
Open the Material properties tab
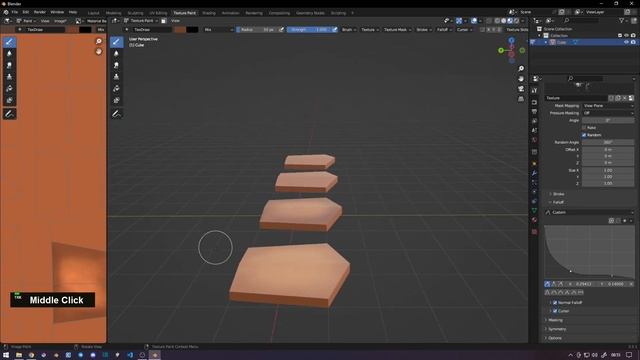pos(534,220)
